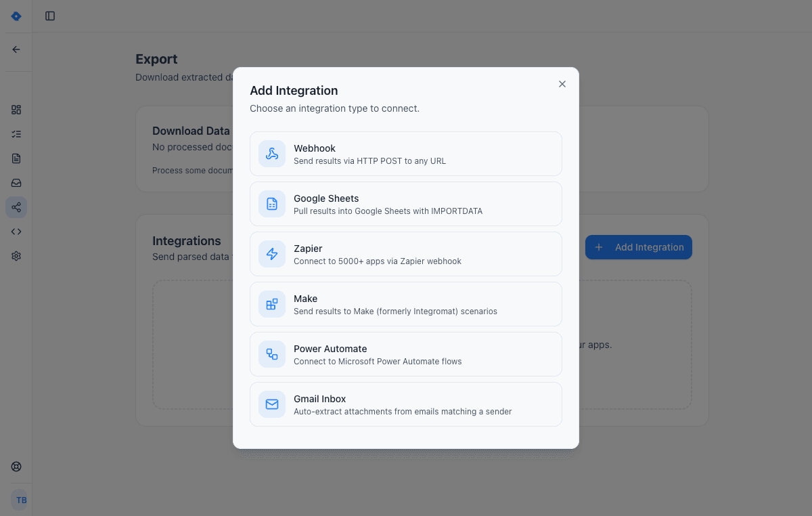This screenshot has height=516, width=812.
Task: Click the Gmail envelope icon
Action: coord(271,404)
